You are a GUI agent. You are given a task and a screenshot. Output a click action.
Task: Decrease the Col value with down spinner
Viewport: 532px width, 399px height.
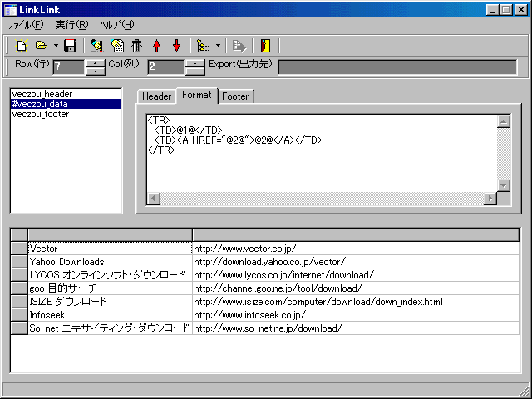(195, 71)
